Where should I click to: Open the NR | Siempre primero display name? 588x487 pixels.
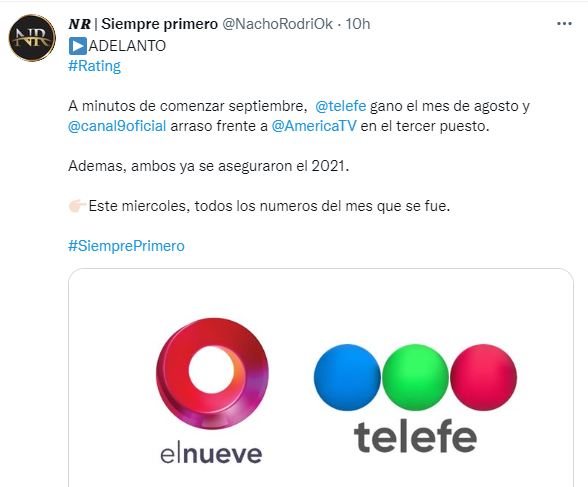click(143, 24)
